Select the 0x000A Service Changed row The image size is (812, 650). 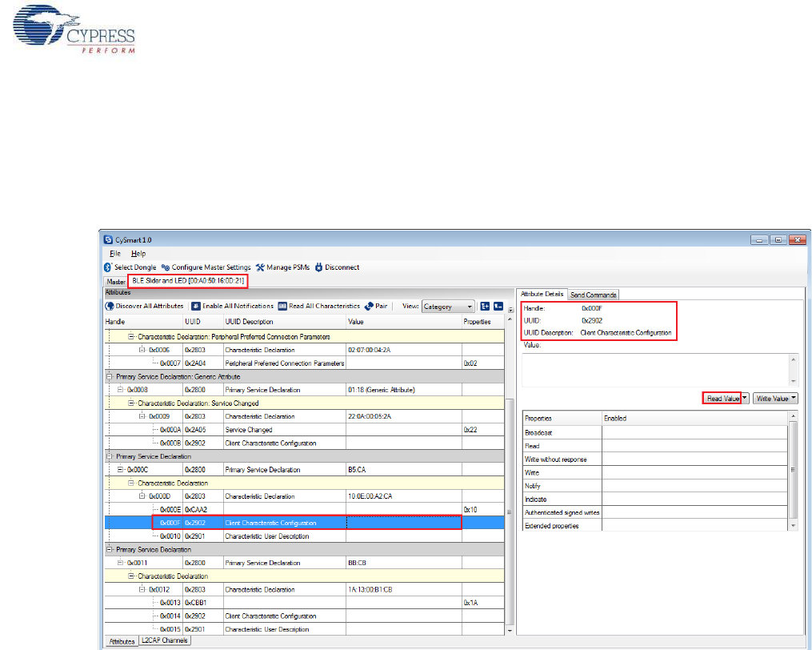(x=305, y=430)
